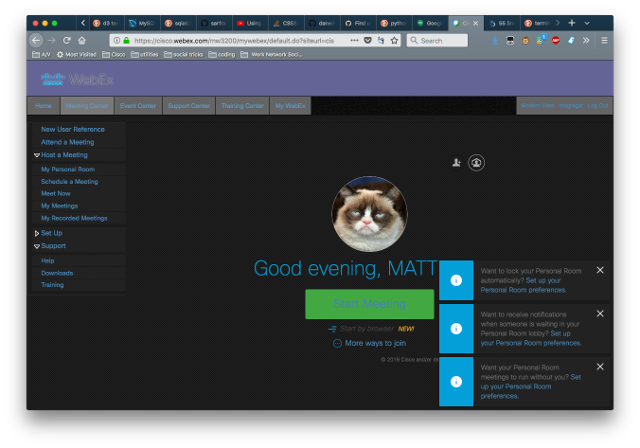Switch to the Support Center tab
The height and width of the screenshot is (448, 640).
tap(189, 106)
